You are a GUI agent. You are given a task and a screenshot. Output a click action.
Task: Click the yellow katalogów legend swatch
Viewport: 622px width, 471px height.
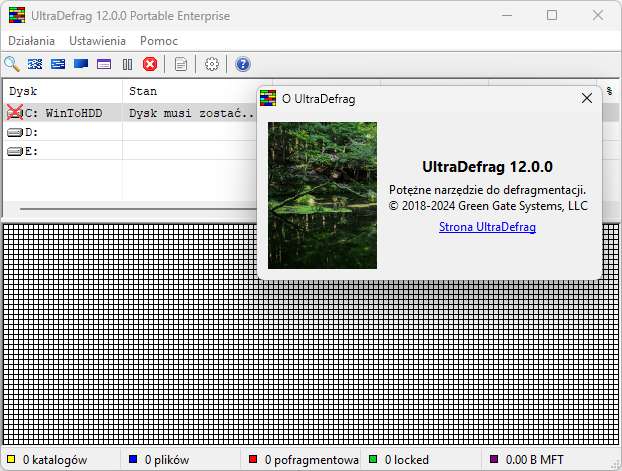click(11, 459)
